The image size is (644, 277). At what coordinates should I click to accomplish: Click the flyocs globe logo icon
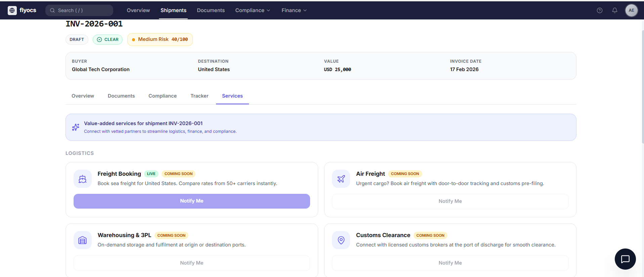coord(12,10)
